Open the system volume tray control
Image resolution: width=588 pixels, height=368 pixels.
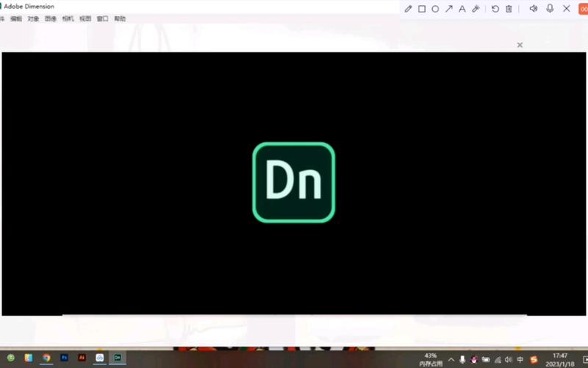509,360
